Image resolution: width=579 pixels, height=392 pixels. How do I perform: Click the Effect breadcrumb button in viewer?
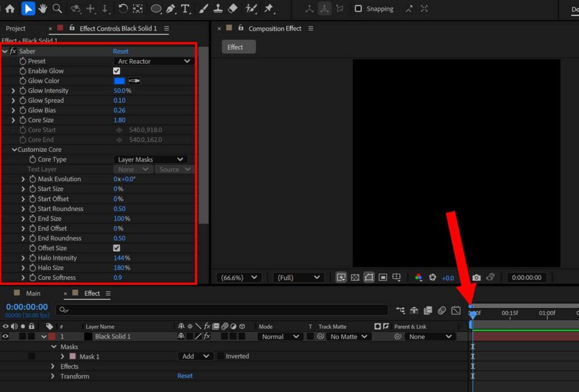click(239, 47)
